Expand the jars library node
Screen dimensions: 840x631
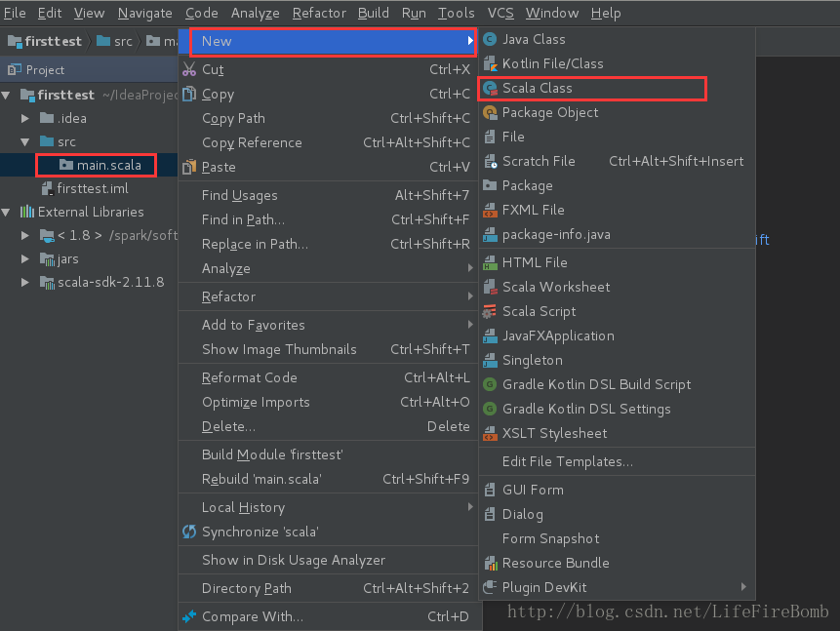pos(25,258)
